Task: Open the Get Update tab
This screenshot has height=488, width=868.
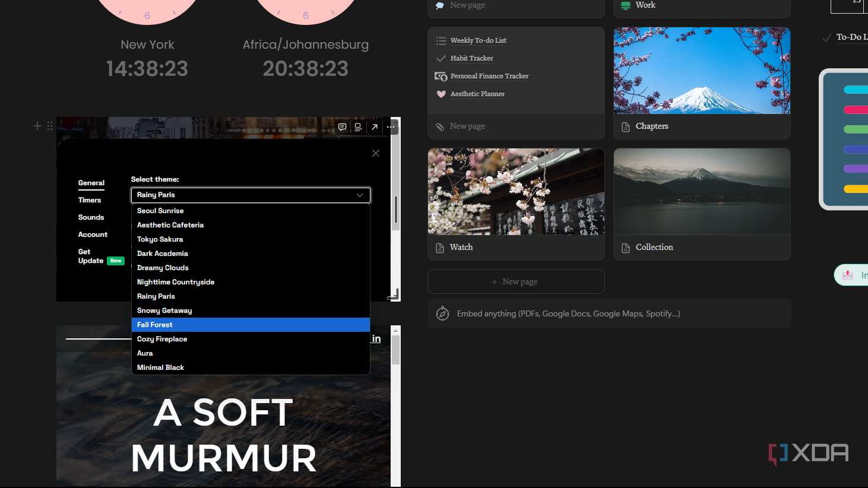Action: pyautogui.click(x=101, y=256)
